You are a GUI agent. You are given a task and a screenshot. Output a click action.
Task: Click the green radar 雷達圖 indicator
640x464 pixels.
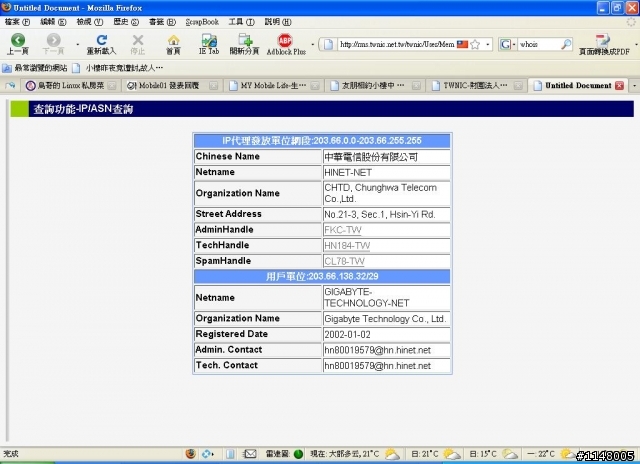click(x=298, y=454)
